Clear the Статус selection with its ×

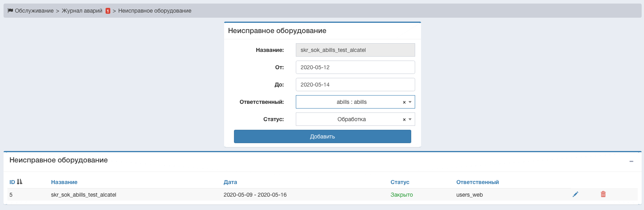click(404, 120)
